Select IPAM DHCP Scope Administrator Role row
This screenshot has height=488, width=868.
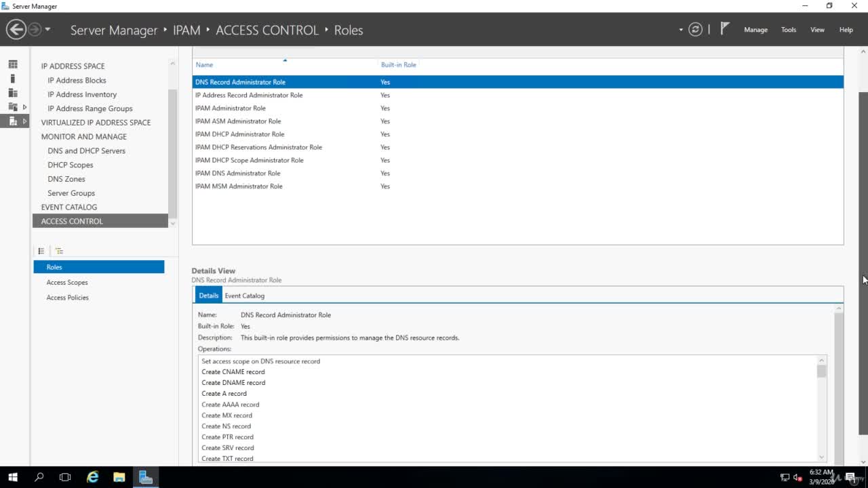(518, 160)
